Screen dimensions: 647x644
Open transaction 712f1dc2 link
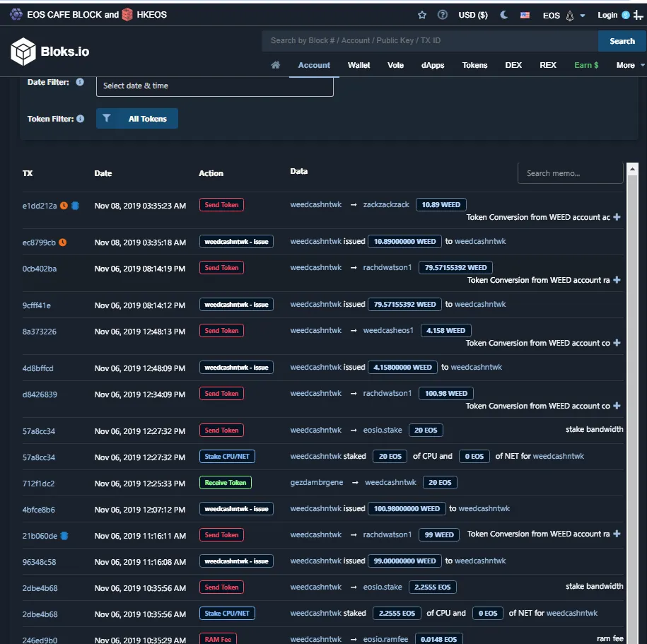[38, 484]
